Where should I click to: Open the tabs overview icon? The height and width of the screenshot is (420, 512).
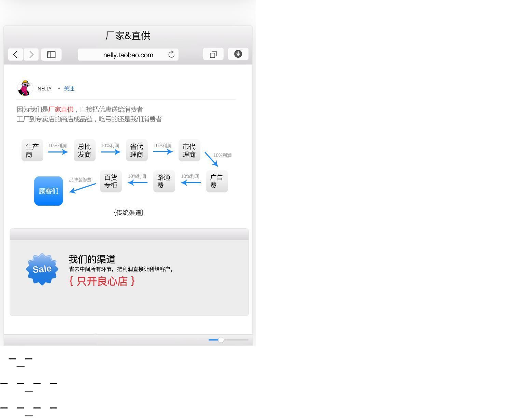coord(213,54)
